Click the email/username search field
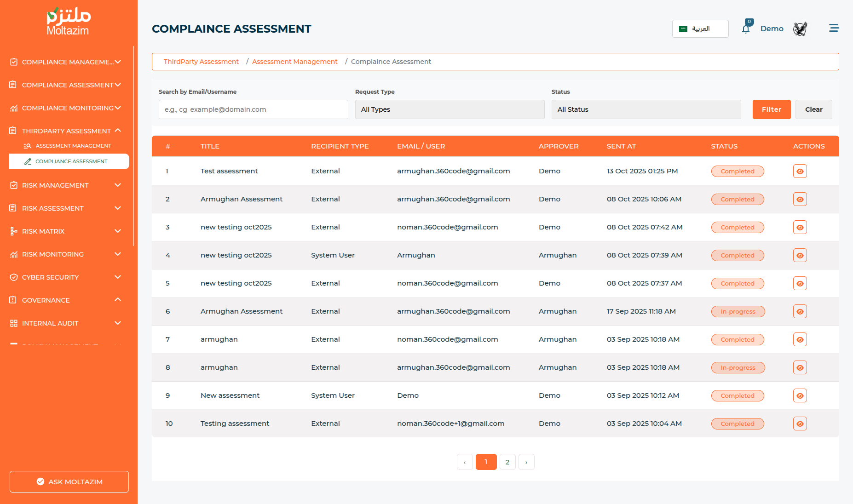853x504 pixels. pos(253,109)
